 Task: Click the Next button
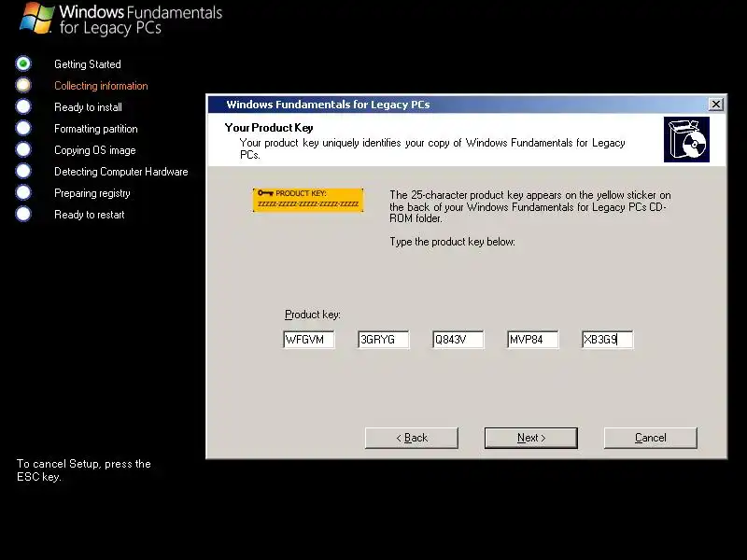(530, 438)
